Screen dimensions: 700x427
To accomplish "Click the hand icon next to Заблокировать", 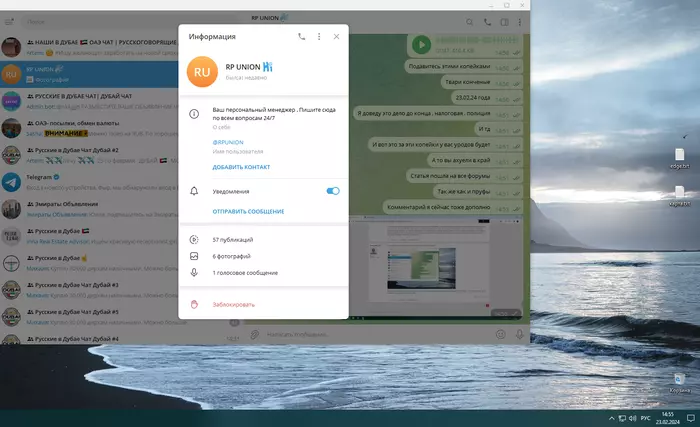I will point(194,305).
